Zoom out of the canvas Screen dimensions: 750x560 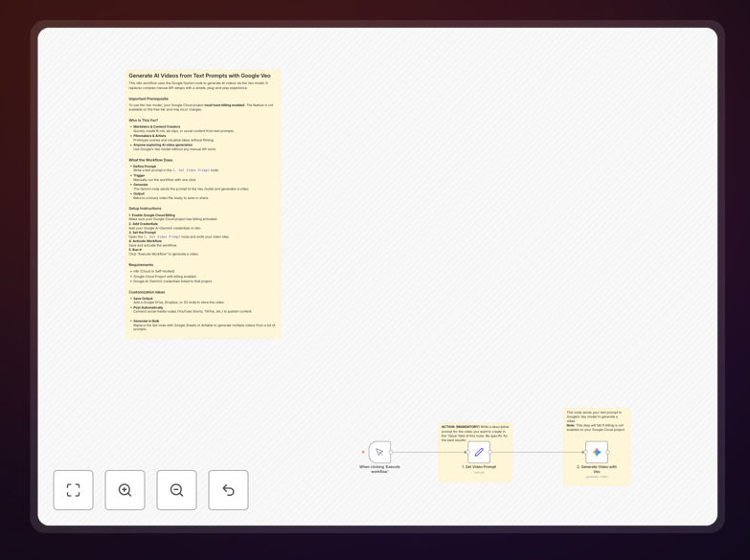[176, 490]
